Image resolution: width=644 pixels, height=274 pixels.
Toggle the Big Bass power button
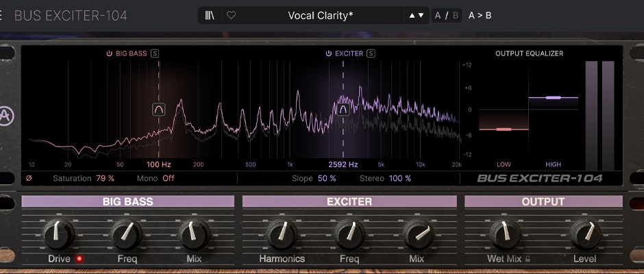click(109, 53)
